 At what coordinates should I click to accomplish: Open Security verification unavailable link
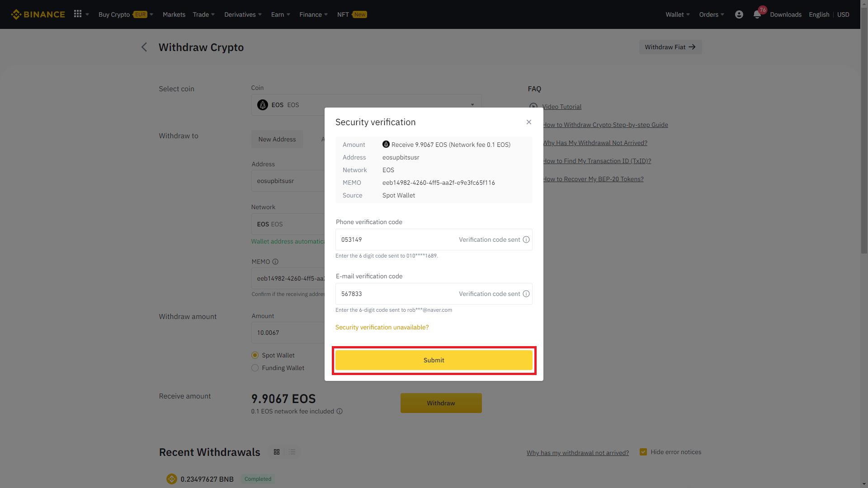pos(382,327)
